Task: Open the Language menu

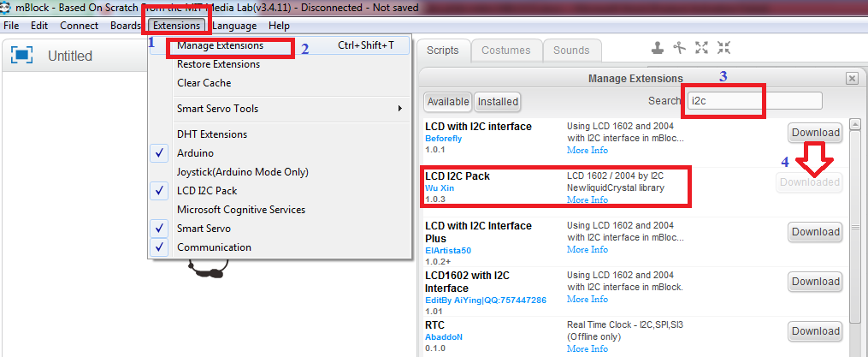Action: (x=234, y=26)
